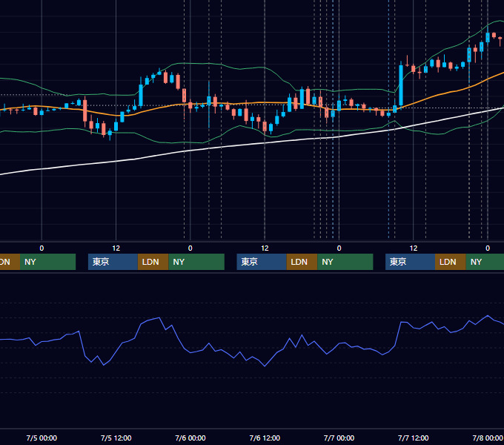Click the 7/6 00:00 date label
504x445 pixels.
click(190, 438)
